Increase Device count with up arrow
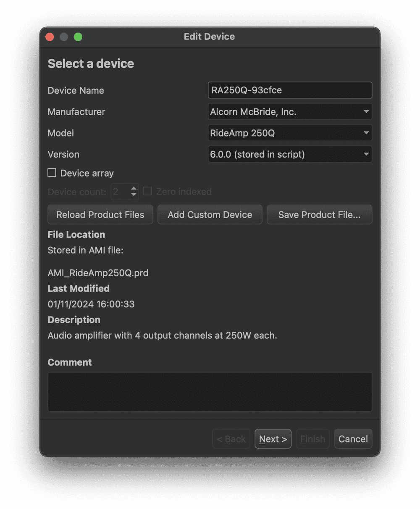This screenshot has height=509, width=420. point(134,189)
